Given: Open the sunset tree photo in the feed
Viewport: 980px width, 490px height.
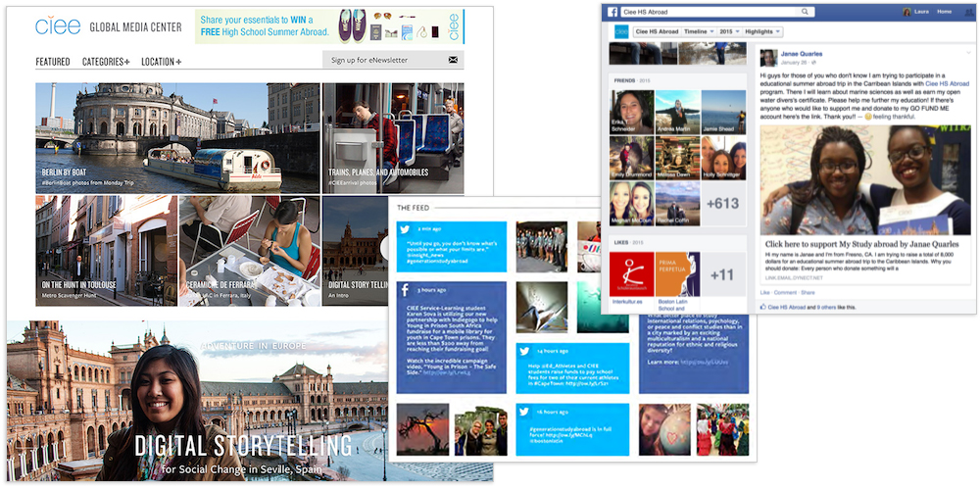Looking at the screenshot, I should click(422, 429).
